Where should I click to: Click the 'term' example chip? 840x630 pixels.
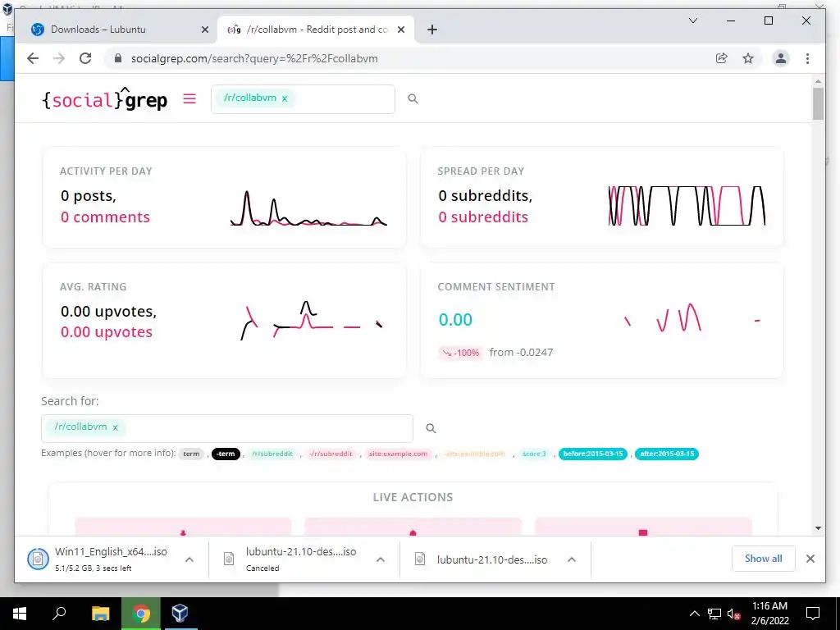pyautogui.click(x=191, y=454)
